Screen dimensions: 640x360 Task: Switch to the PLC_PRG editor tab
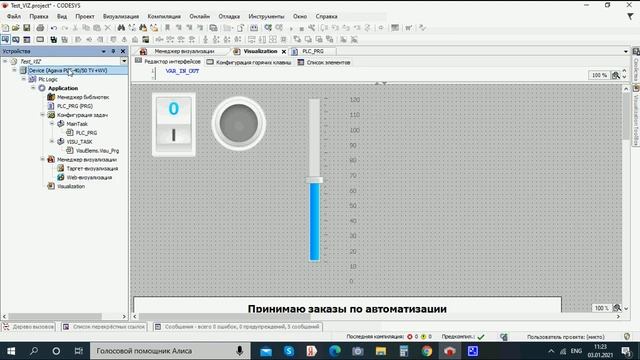(313, 51)
